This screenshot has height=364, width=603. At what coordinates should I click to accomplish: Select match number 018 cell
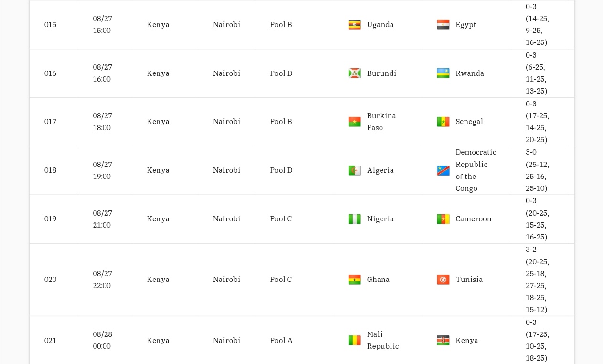pyautogui.click(x=51, y=170)
